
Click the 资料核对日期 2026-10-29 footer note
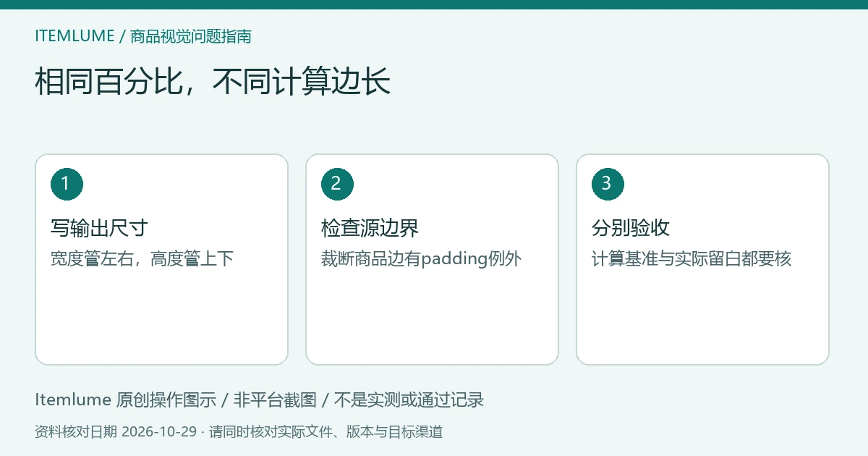239,432
